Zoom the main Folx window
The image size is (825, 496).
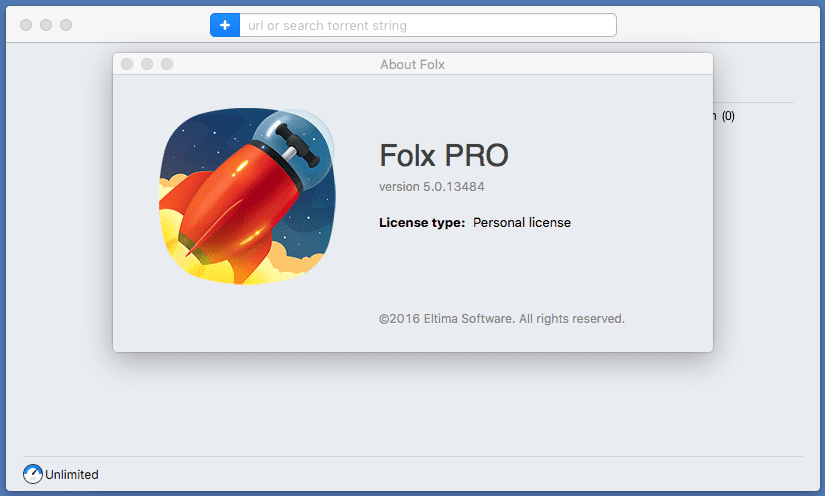pos(66,25)
